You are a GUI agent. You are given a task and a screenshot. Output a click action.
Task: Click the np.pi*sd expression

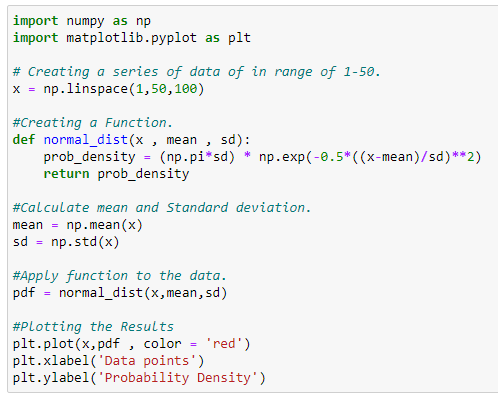pos(197,157)
